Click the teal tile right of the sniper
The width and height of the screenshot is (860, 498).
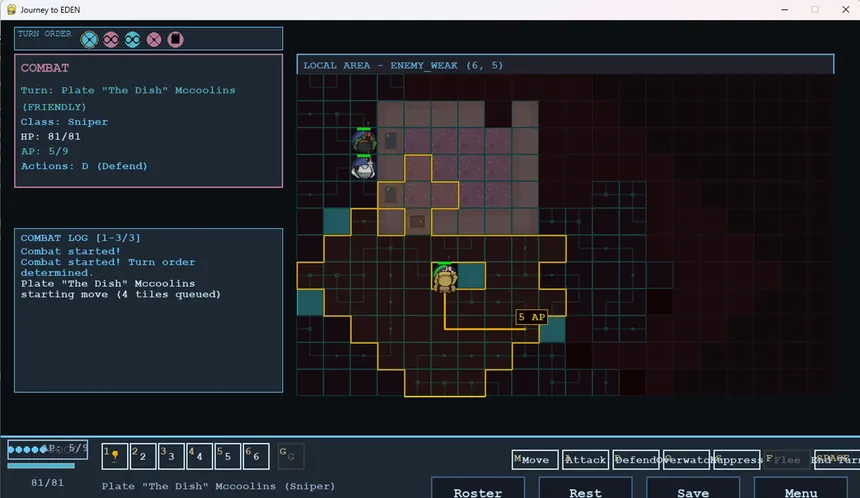point(471,276)
